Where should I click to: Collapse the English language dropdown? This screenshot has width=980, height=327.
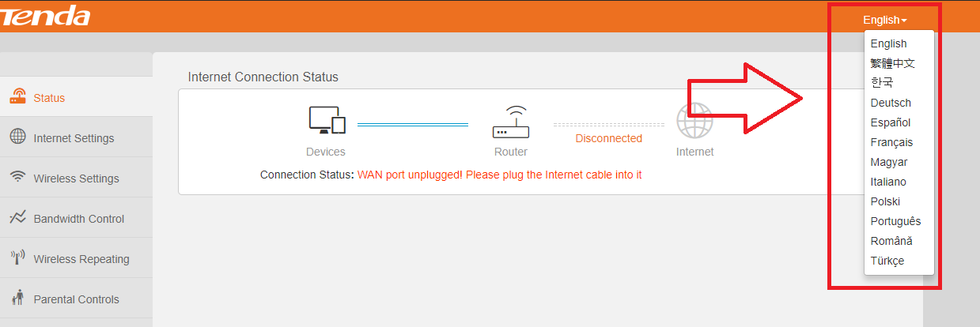pyautogui.click(x=884, y=20)
